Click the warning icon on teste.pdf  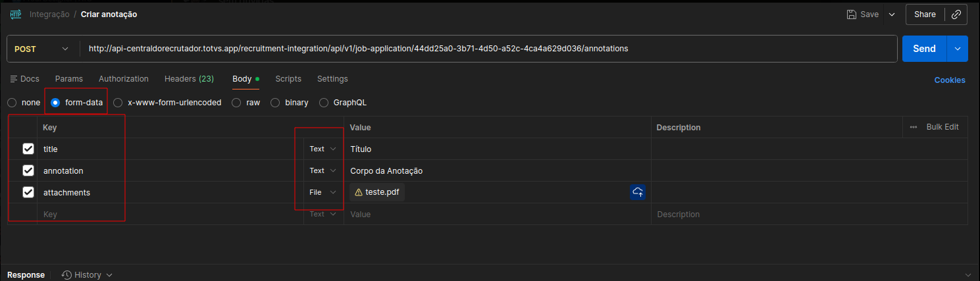coord(359,192)
